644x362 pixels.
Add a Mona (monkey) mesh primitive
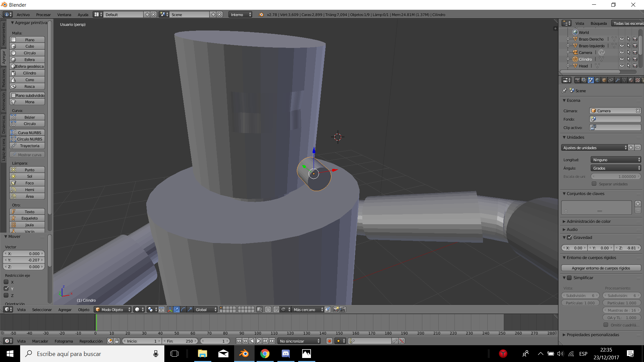(27, 102)
